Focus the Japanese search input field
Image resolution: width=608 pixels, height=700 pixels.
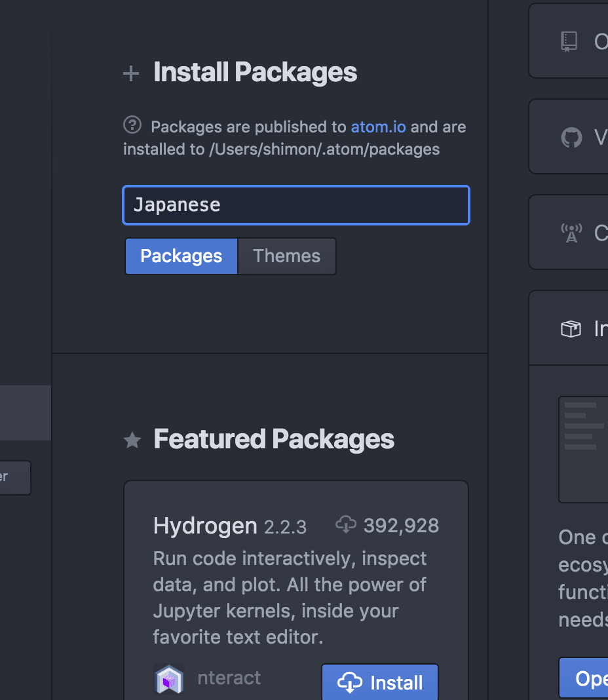(296, 205)
